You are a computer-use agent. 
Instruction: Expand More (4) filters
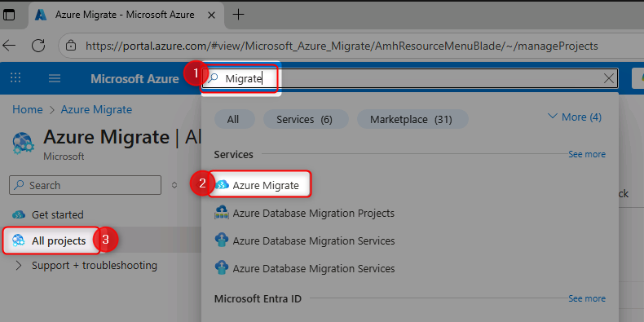tap(575, 117)
